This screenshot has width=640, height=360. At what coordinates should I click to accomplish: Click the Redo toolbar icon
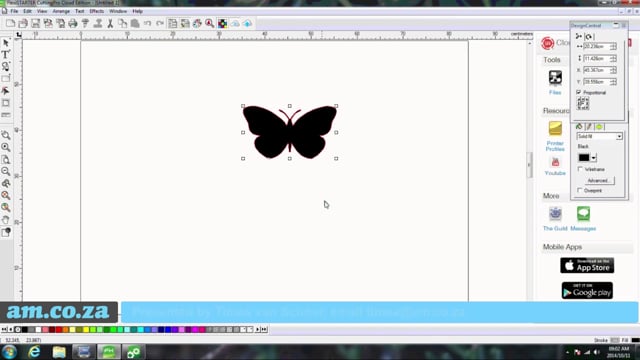(160, 24)
